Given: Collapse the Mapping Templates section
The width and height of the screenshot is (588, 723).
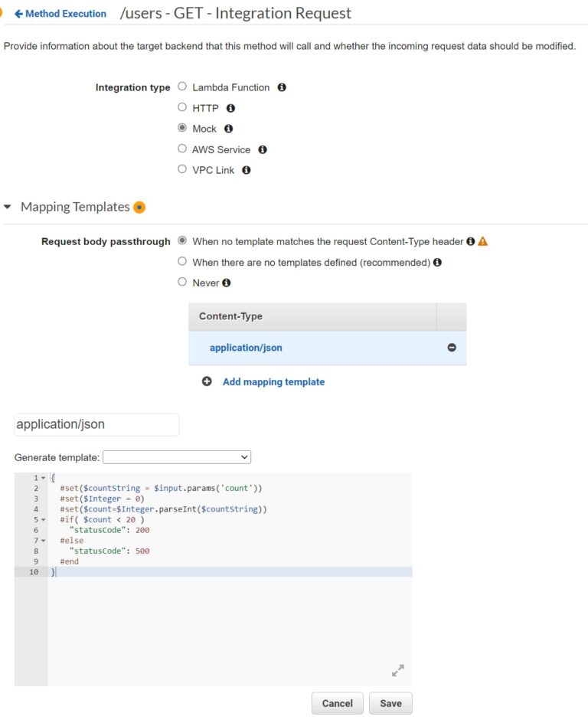Looking at the screenshot, I should pyautogui.click(x=8, y=207).
